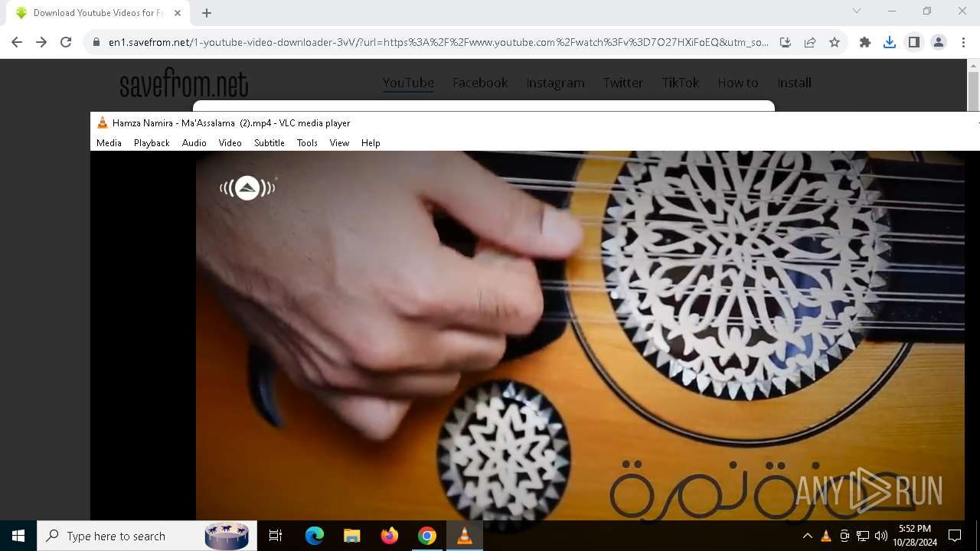Open Chrome three-dot menu

[x=963, y=43]
